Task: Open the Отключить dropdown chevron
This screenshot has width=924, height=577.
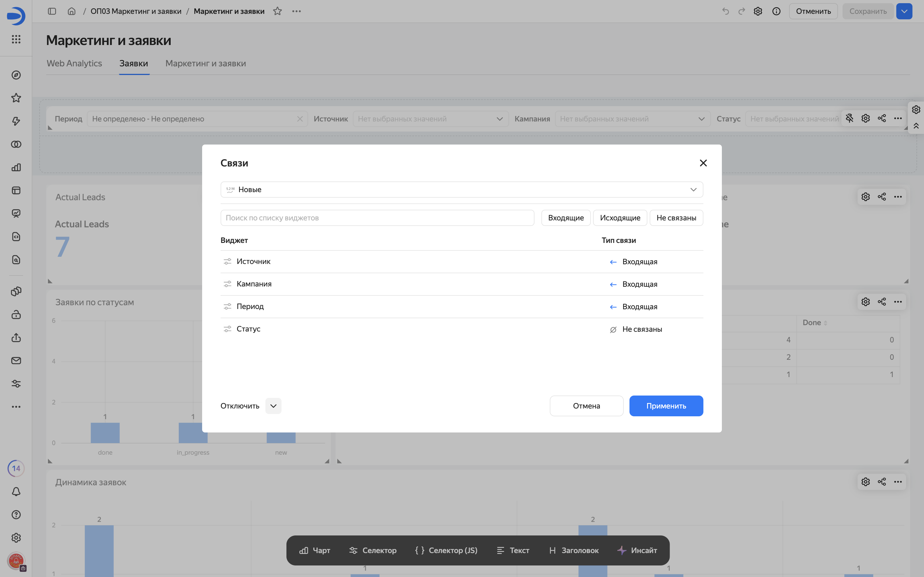Action: (273, 406)
